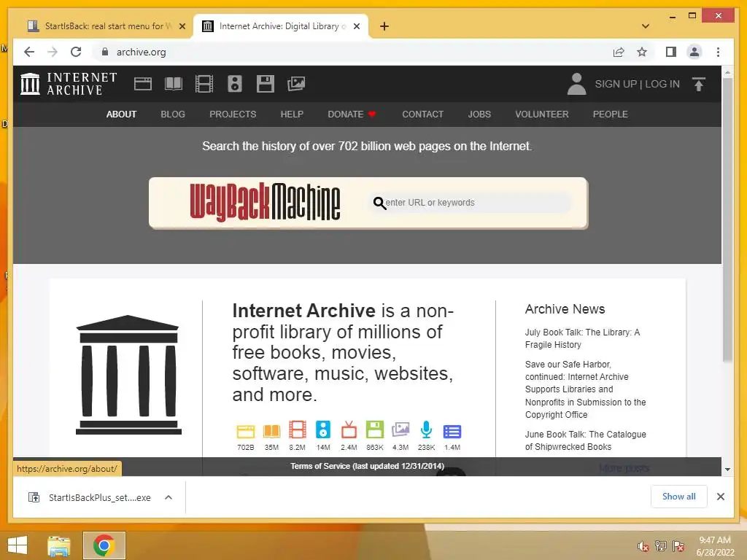Click the archive.org address bar
The width and height of the screenshot is (747, 560).
[x=352, y=52]
